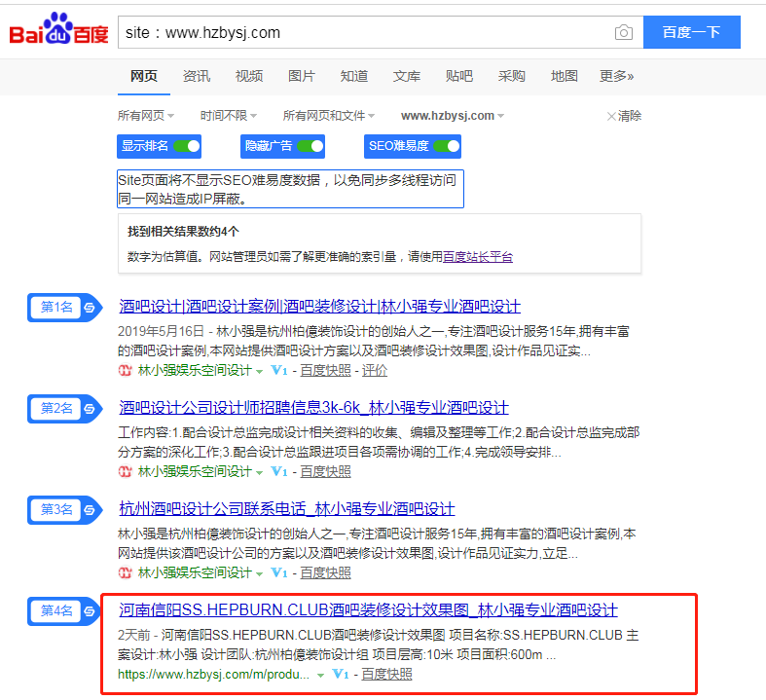Click site favicon in second result

pyautogui.click(x=125, y=472)
